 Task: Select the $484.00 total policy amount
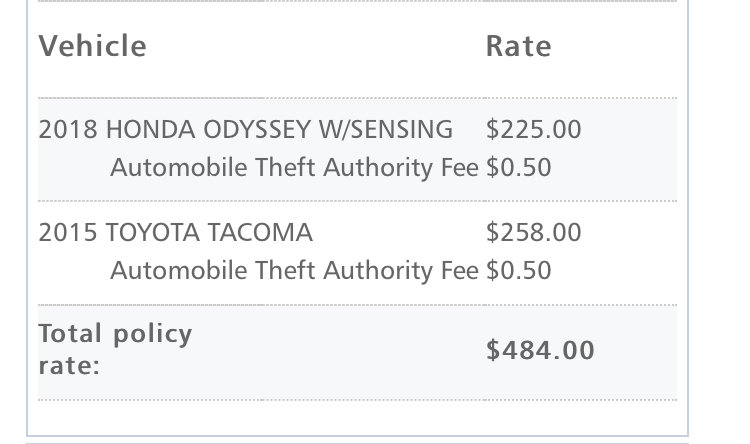tap(540, 350)
